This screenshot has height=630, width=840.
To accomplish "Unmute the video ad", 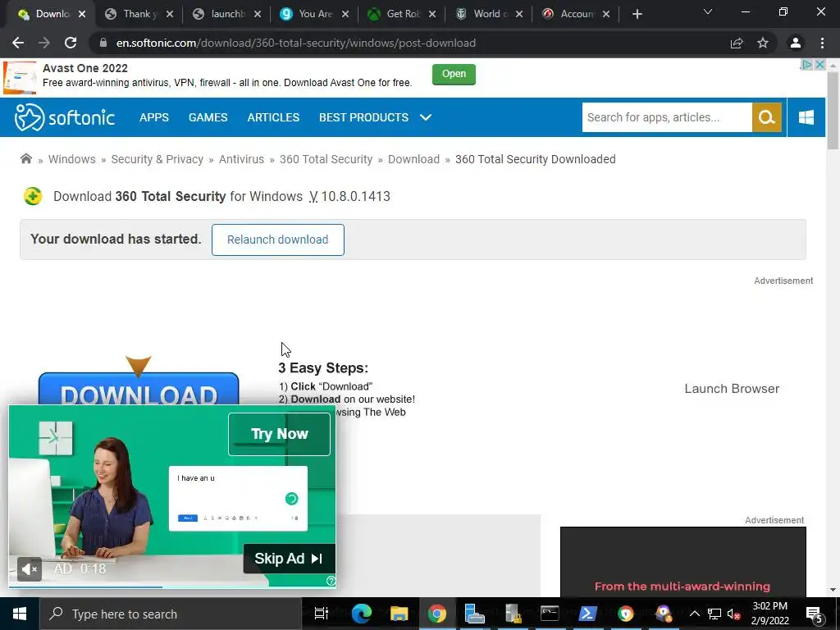I will 30,569.
